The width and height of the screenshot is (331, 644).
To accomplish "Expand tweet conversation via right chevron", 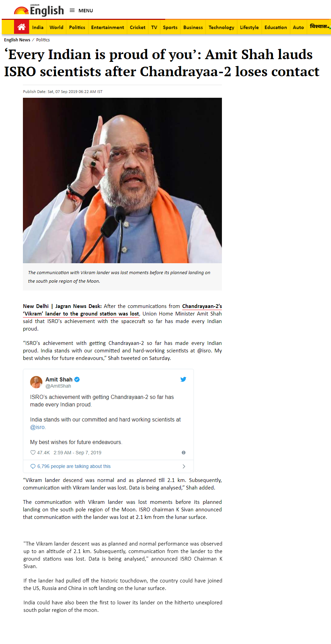I will tap(184, 466).
